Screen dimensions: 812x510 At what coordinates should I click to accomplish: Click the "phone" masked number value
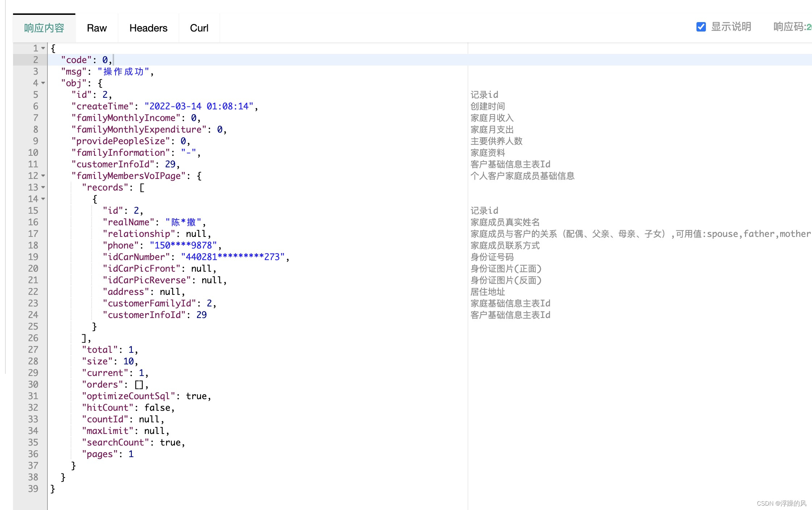point(183,245)
